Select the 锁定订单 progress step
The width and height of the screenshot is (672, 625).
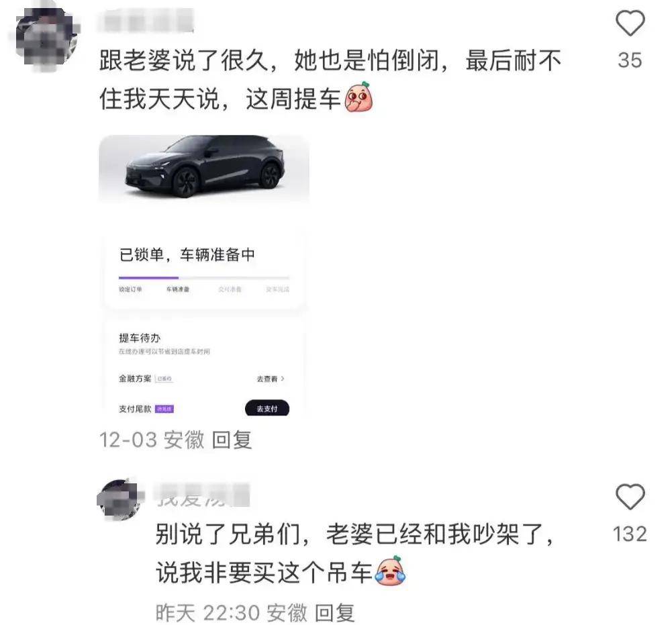click(x=130, y=289)
